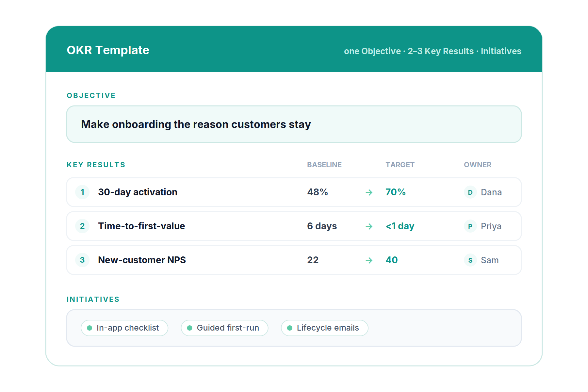
Task: Click the OKR Template title
Action: click(x=108, y=50)
